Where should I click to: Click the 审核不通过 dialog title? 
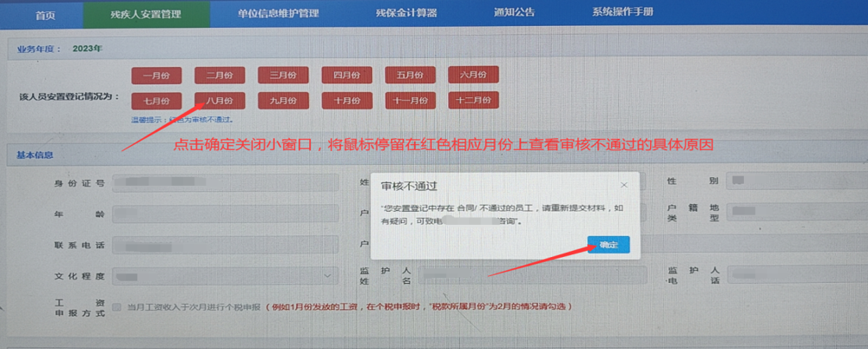point(411,185)
